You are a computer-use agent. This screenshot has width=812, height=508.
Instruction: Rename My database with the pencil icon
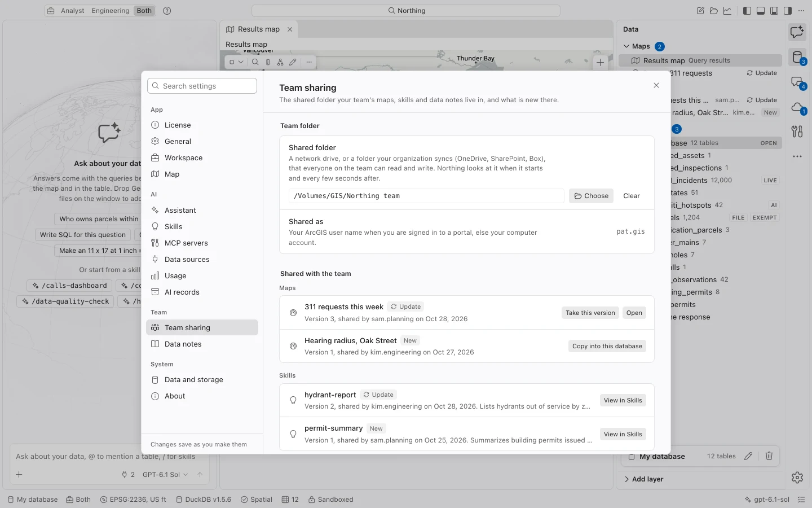point(748,456)
